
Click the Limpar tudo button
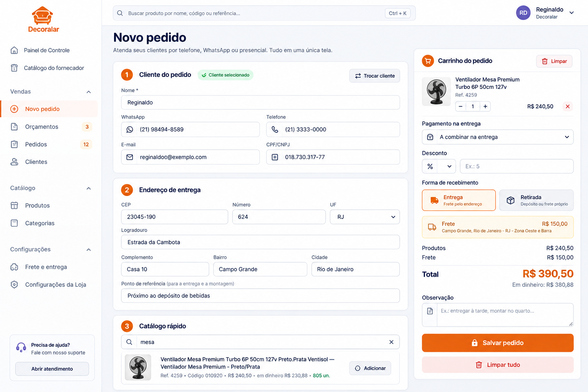click(x=498, y=365)
